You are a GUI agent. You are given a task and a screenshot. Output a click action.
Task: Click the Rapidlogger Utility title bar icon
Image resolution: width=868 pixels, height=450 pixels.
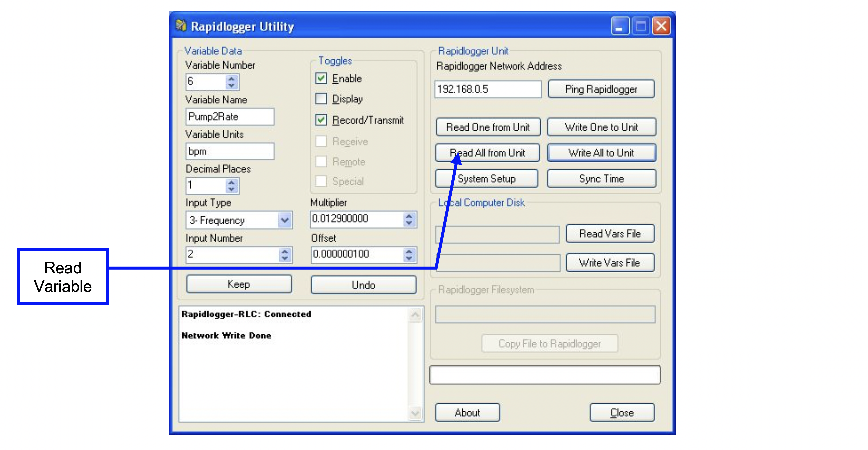point(181,26)
